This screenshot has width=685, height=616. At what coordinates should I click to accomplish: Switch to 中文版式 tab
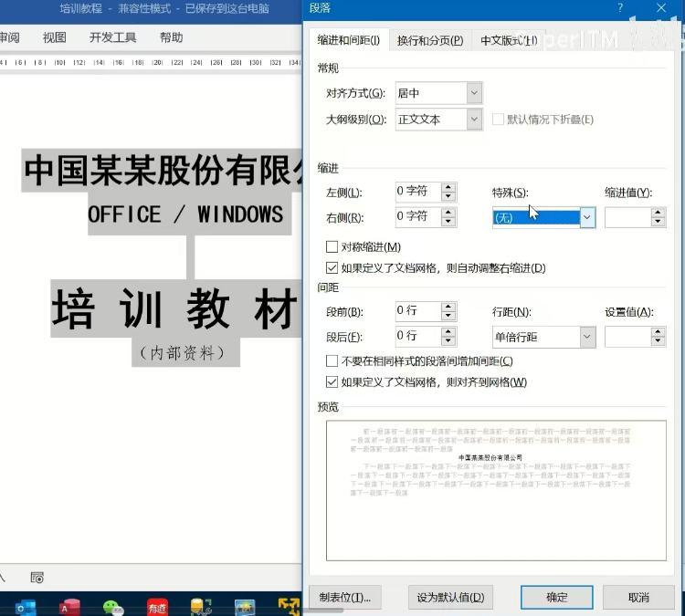pyautogui.click(x=509, y=40)
